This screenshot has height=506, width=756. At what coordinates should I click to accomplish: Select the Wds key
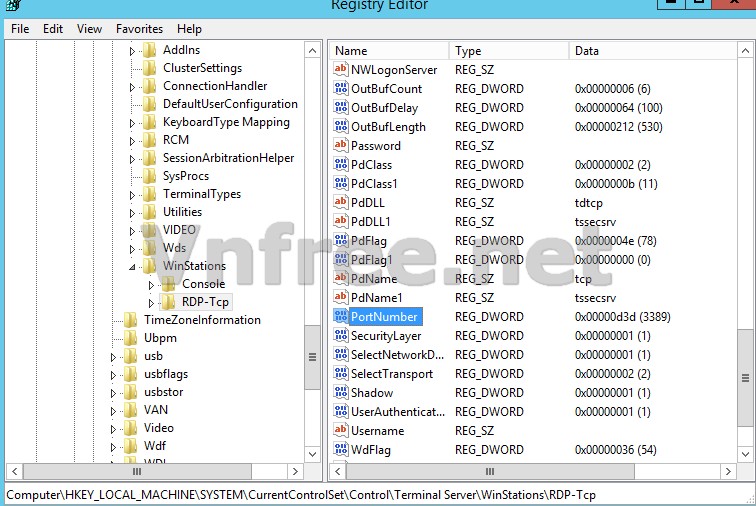174,248
